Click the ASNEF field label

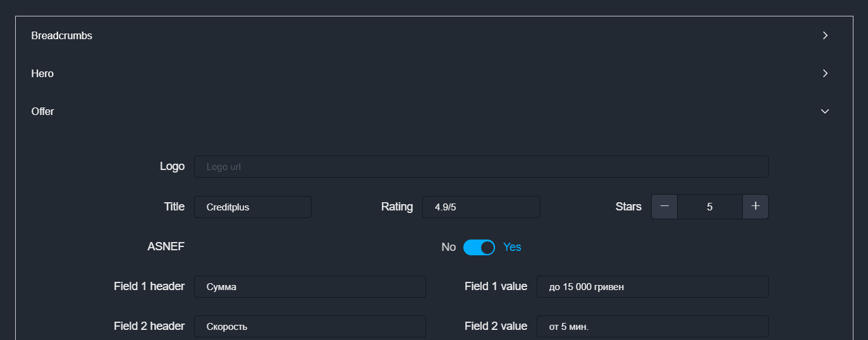(166, 246)
